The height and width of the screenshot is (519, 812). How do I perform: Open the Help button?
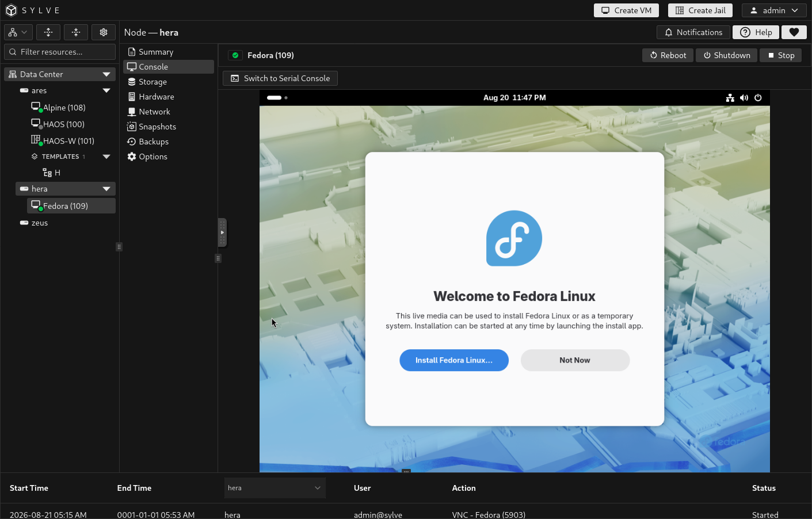[x=756, y=32]
